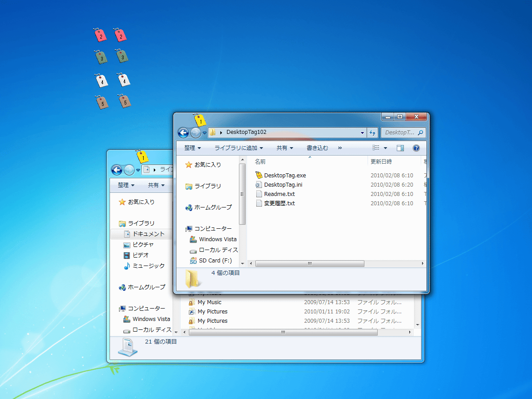Select ホームグループ in DesktopTag102 navigation pane
Image resolution: width=532 pixels, height=399 pixels.
point(208,207)
